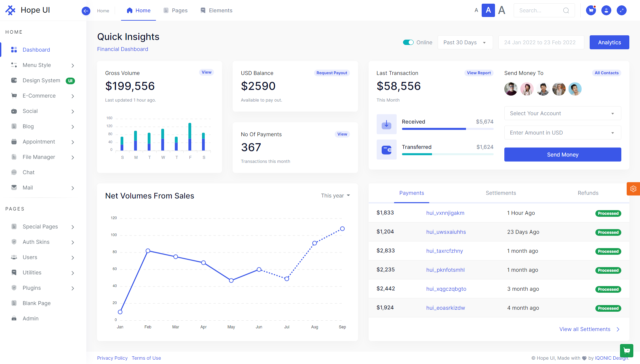
Task: Open the File Manager section
Action: pyautogui.click(x=39, y=157)
